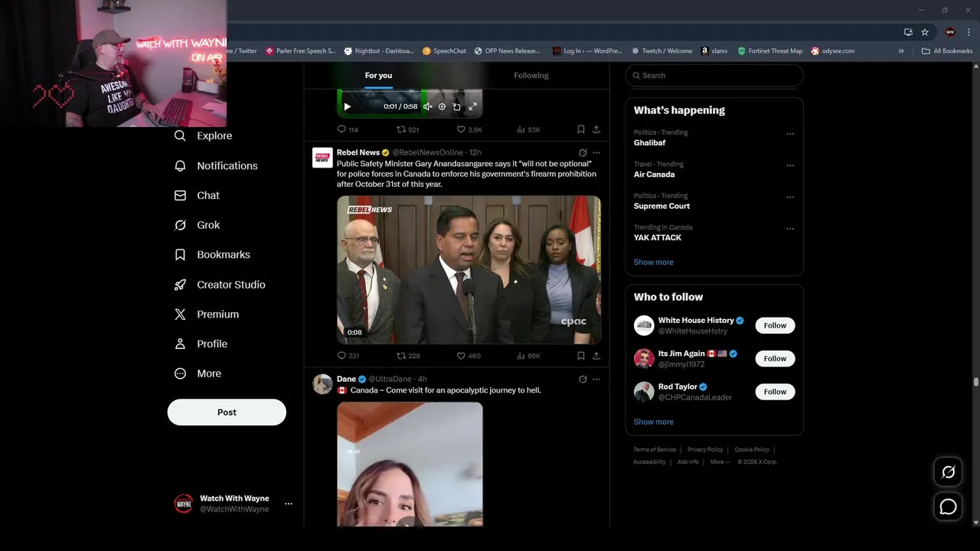The width and height of the screenshot is (980, 551).
Task: Toggle picture-in-picture on top video
Action: click(456, 106)
